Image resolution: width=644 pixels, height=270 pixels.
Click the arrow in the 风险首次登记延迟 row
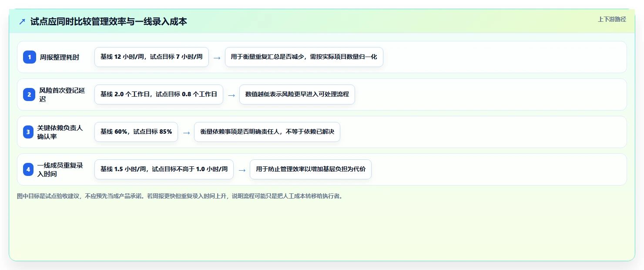(x=231, y=95)
